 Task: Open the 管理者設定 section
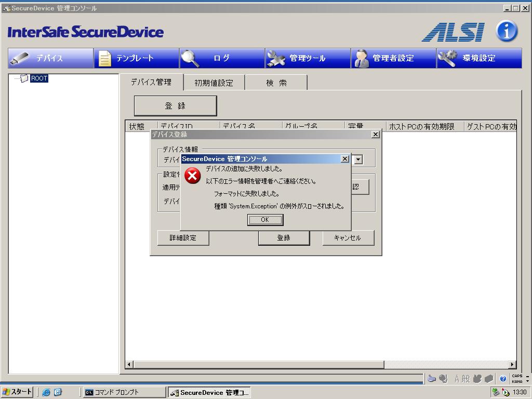393,58
